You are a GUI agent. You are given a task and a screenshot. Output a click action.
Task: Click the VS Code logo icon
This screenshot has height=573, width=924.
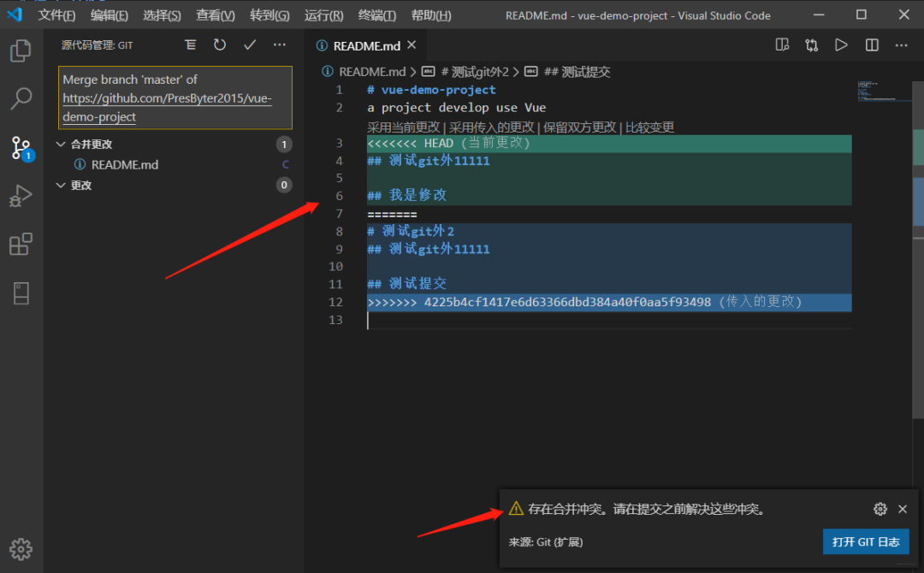[15, 15]
